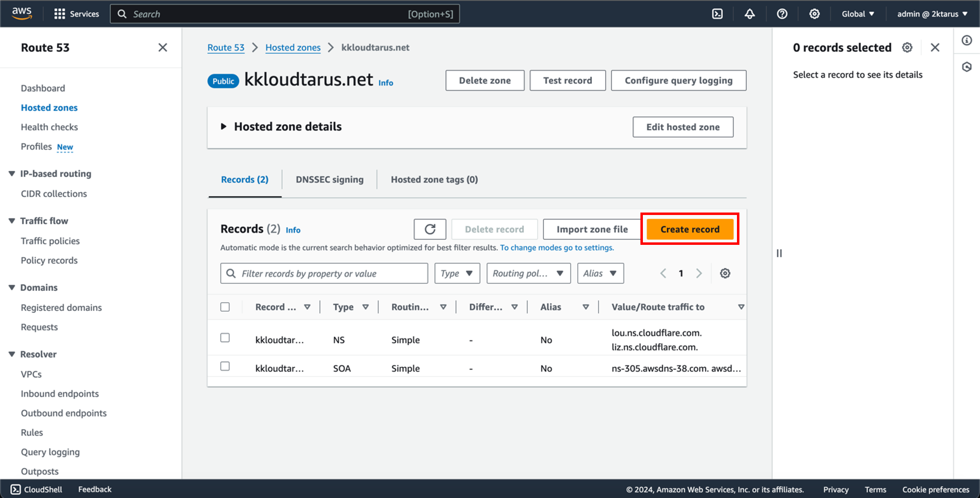The image size is (980, 498).
Task: Click Filter records by property field
Action: coord(324,273)
